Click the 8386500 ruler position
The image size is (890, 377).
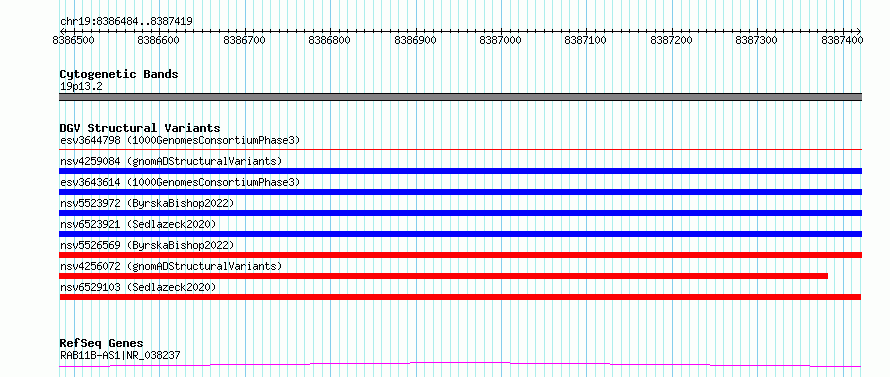73,40
